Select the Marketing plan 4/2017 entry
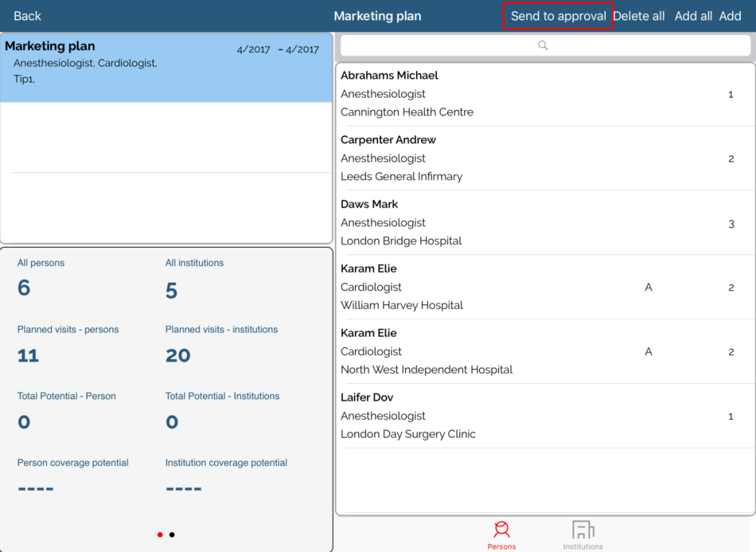756x552 pixels. click(x=166, y=67)
